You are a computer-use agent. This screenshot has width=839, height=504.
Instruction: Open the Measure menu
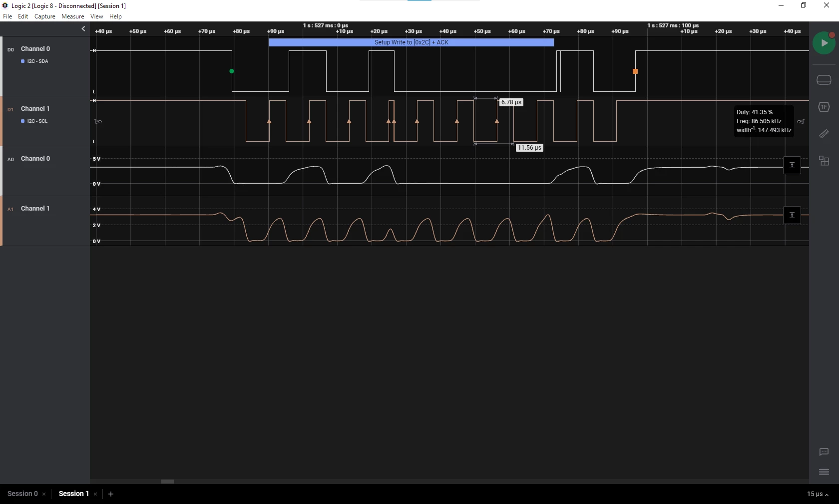(73, 16)
